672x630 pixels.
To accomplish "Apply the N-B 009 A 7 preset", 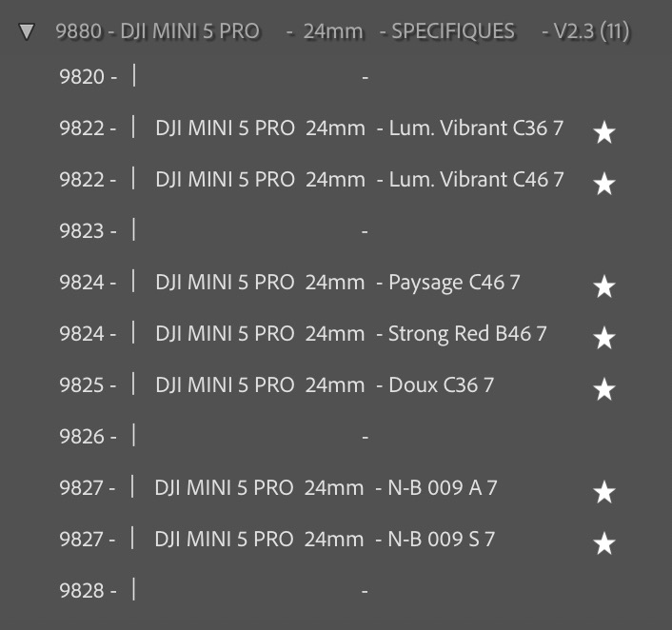I will tap(326, 488).
